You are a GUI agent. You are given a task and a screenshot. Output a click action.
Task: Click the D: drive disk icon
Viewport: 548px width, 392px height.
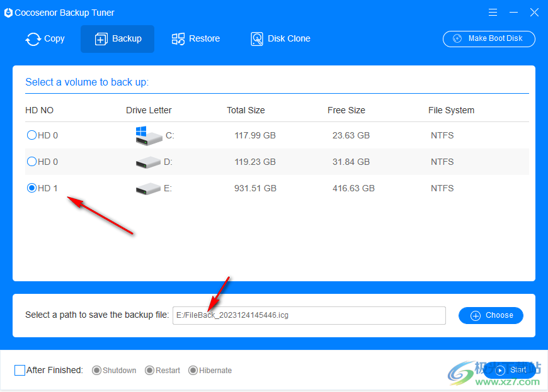[x=148, y=162]
